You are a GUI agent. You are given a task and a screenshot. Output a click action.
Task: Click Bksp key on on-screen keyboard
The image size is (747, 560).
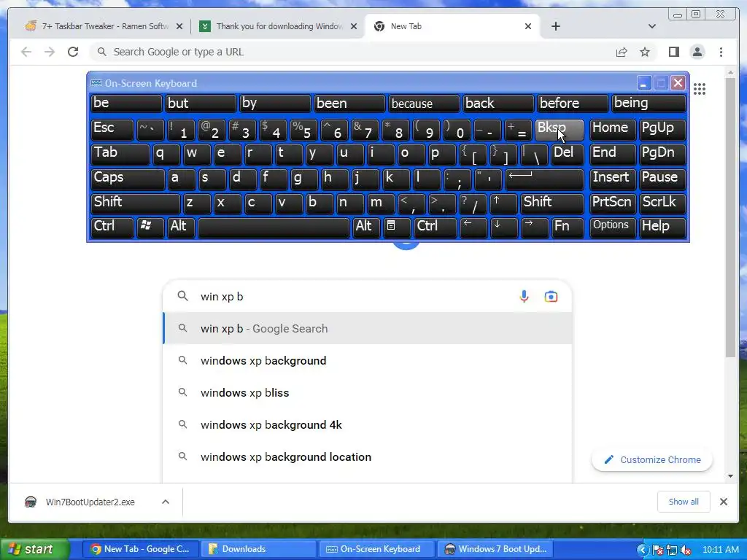pos(559,130)
